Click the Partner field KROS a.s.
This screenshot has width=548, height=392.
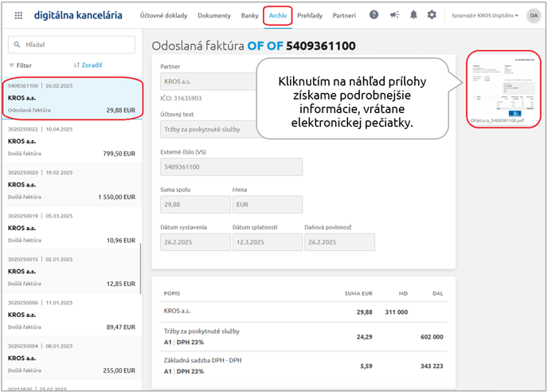pyautogui.click(x=209, y=81)
